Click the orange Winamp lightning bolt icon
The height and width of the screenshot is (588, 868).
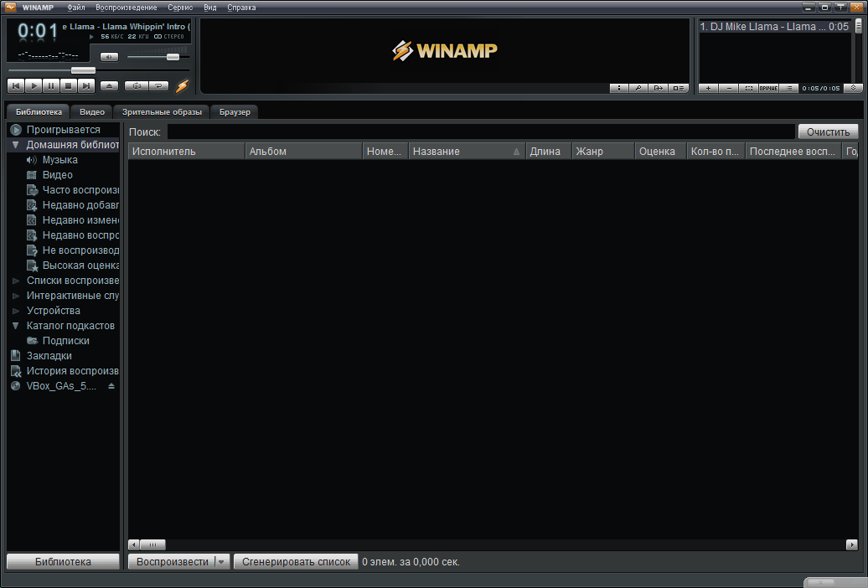click(x=182, y=85)
